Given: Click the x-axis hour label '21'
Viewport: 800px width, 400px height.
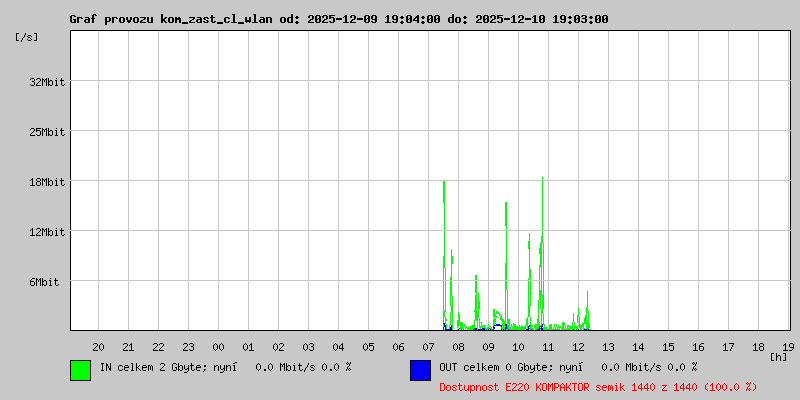Looking at the screenshot, I should (129, 347).
